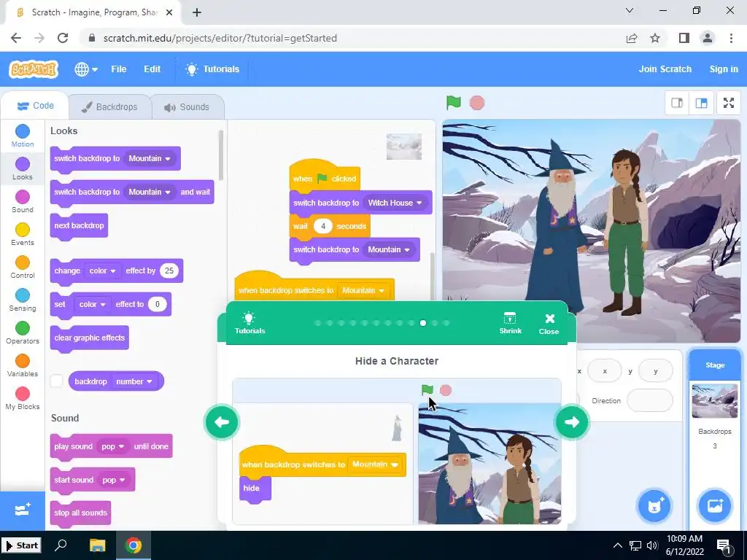Switch to the Backdrops tab
747x560 pixels.
pos(109,107)
